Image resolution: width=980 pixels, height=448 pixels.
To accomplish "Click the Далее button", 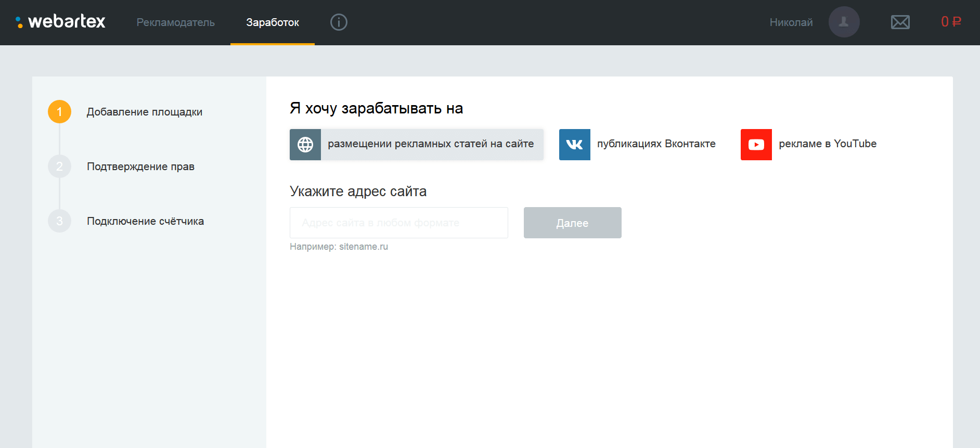I will (572, 223).
